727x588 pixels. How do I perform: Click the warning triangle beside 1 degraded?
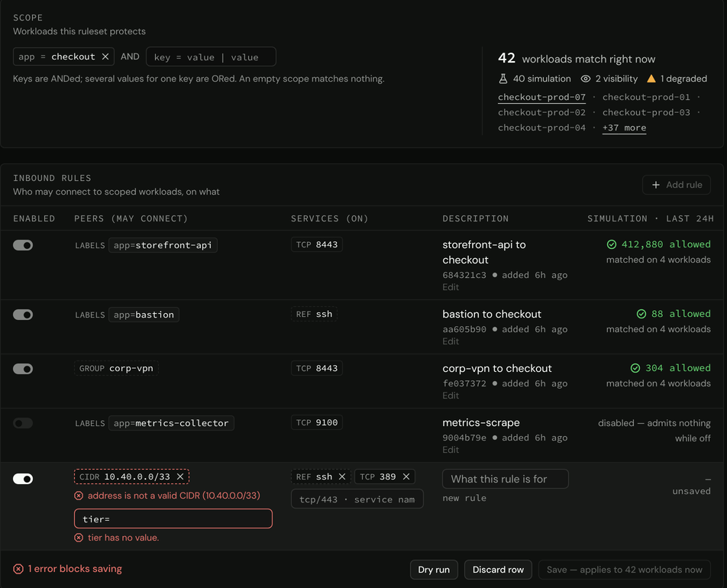coord(651,79)
